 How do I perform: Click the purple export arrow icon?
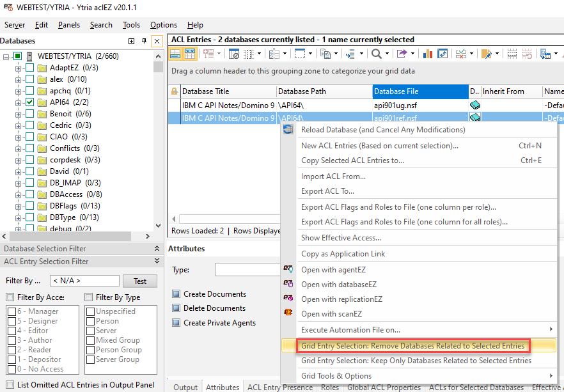point(402,54)
